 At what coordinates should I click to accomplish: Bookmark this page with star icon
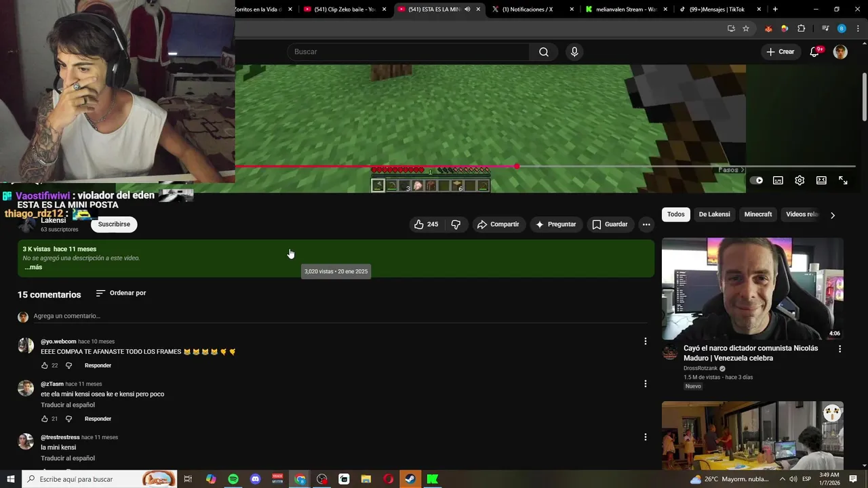pos(746,28)
